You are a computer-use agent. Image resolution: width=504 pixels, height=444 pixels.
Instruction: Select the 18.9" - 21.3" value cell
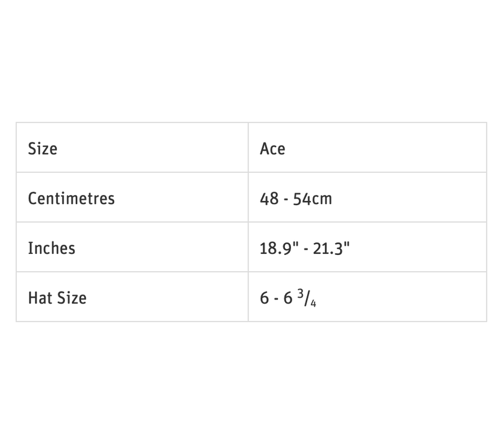pos(304,248)
